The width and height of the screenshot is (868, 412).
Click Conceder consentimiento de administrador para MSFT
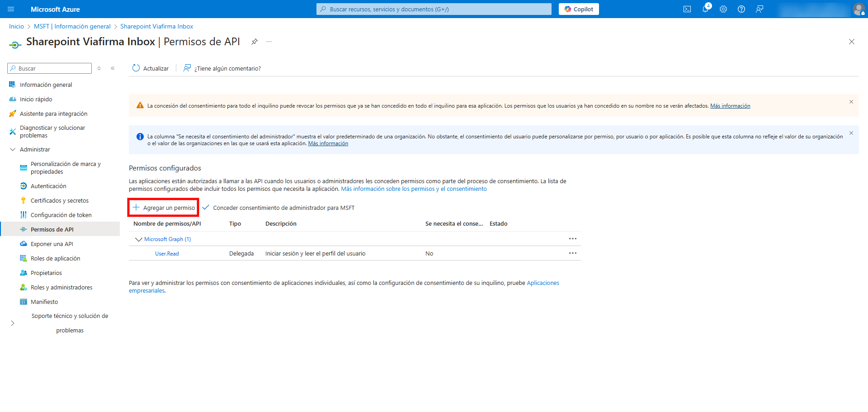278,208
